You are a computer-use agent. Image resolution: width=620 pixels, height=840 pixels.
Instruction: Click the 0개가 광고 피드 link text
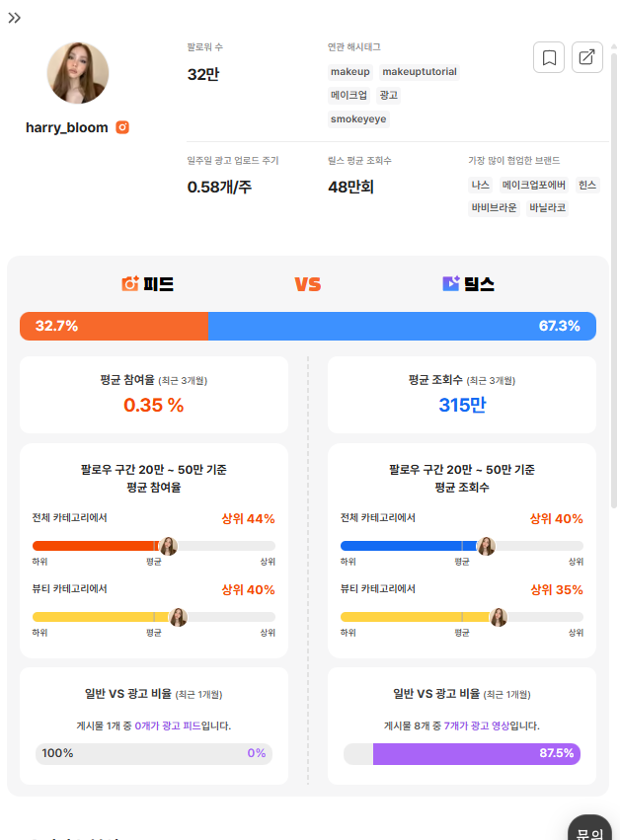168,725
